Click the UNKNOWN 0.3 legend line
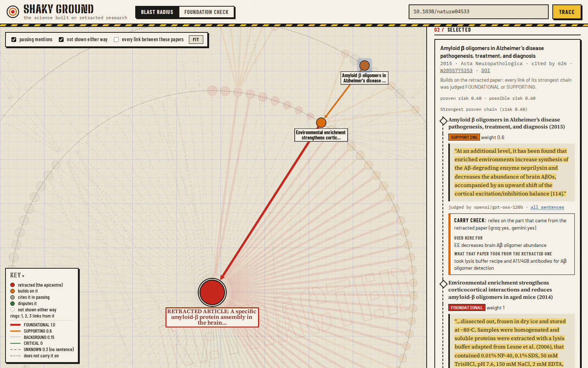 coord(15,350)
